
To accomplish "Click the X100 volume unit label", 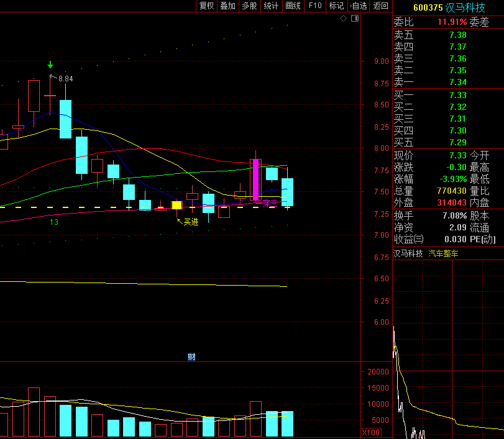I will (x=371, y=432).
